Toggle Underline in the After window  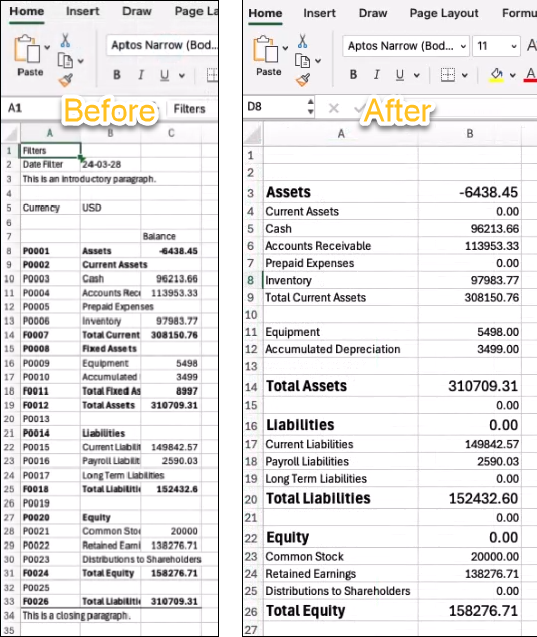point(400,75)
